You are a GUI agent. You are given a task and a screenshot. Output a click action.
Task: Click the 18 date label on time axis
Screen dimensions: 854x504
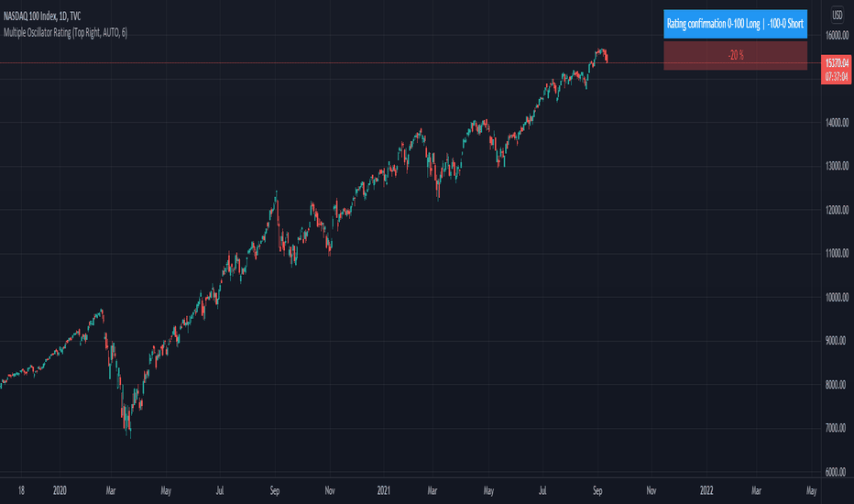coord(21,490)
